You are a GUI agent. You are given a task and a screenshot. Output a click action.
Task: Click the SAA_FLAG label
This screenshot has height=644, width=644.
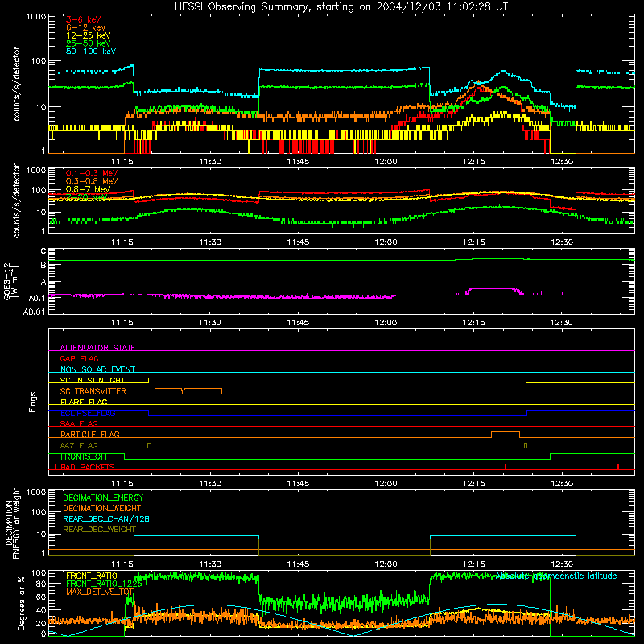coord(79,423)
